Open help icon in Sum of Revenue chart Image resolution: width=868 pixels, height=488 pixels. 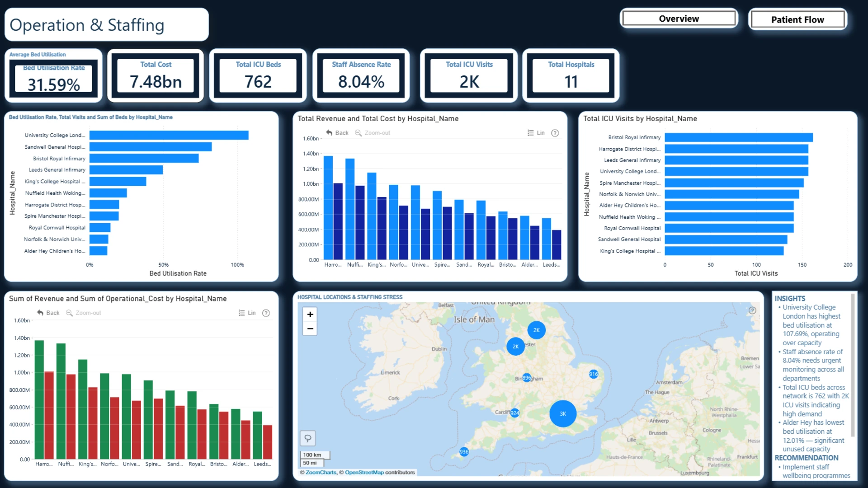tap(266, 313)
